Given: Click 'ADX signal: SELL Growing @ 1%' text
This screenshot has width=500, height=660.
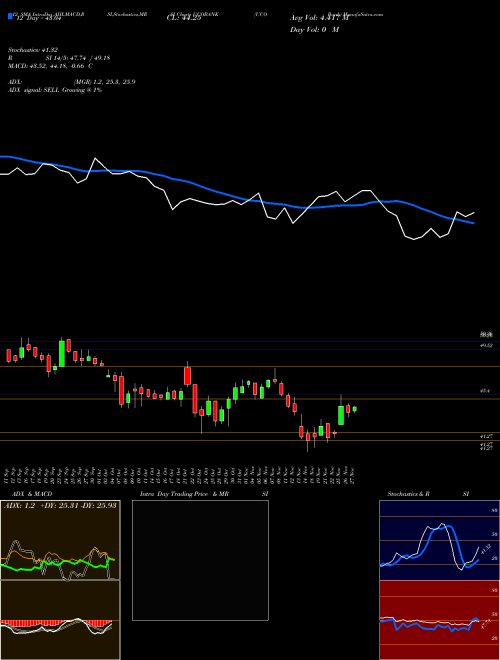Looking at the screenshot, I should (x=55, y=90).
